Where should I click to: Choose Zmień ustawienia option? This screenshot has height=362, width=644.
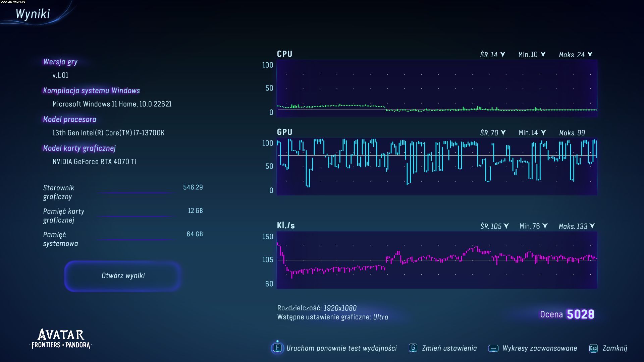(x=449, y=348)
